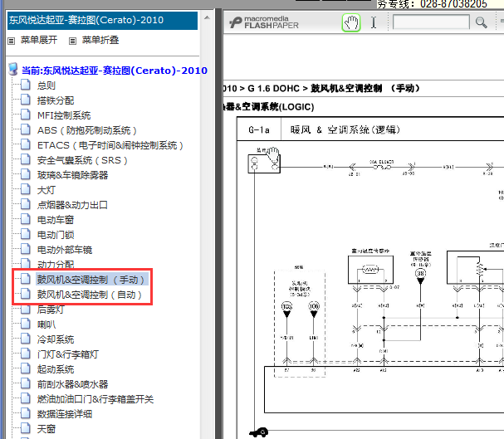This screenshot has height=439, width=504.
Task: Click the page icon beside 喇叭
Action: click(x=26, y=324)
